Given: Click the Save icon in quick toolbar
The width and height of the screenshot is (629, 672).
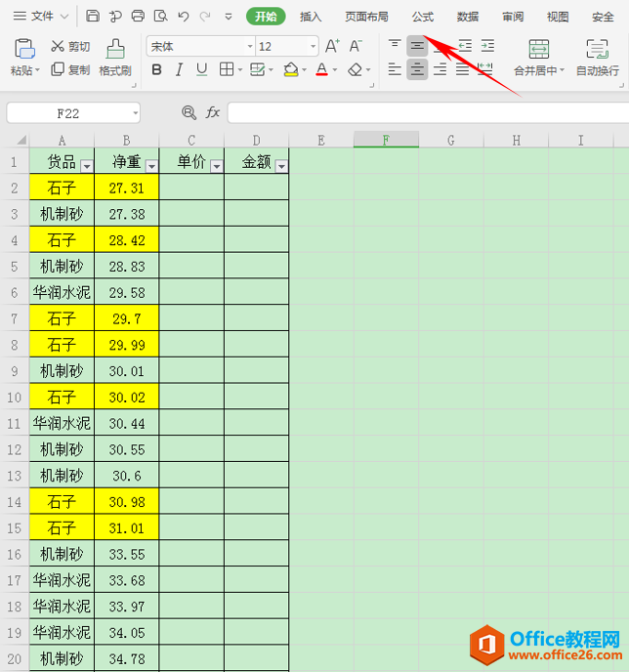Looking at the screenshot, I should [x=93, y=17].
